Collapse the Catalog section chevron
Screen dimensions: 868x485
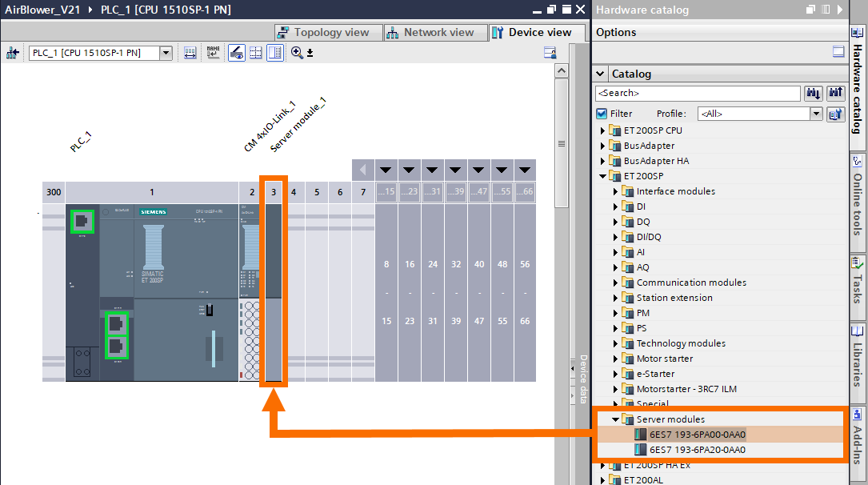coord(601,74)
